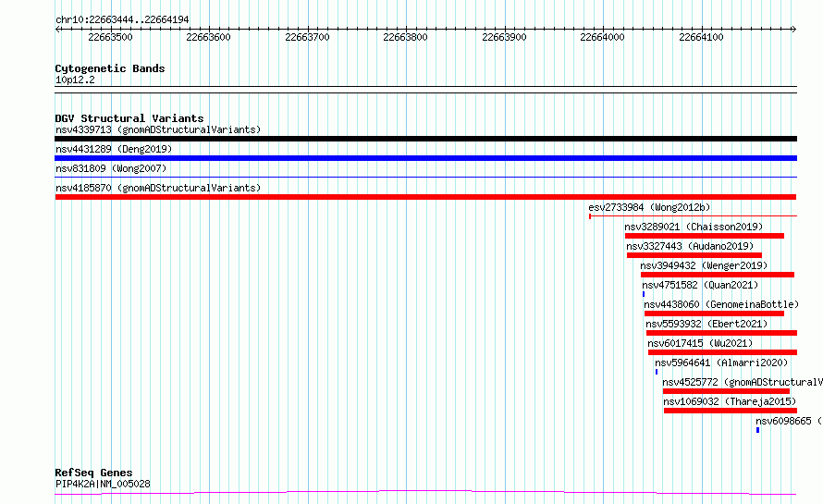Click the nsv4339713 gnomADStructuralVariants label
This screenshot has height=504, width=823.
coord(158,129)
